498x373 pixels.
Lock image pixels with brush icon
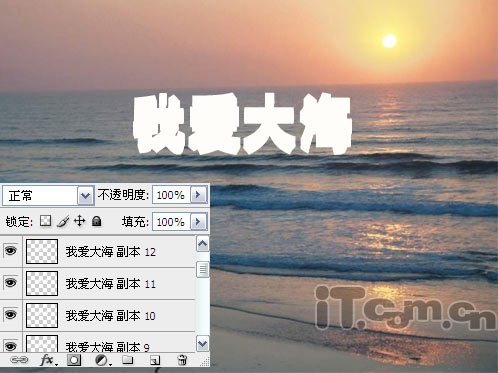pos(63,221)
